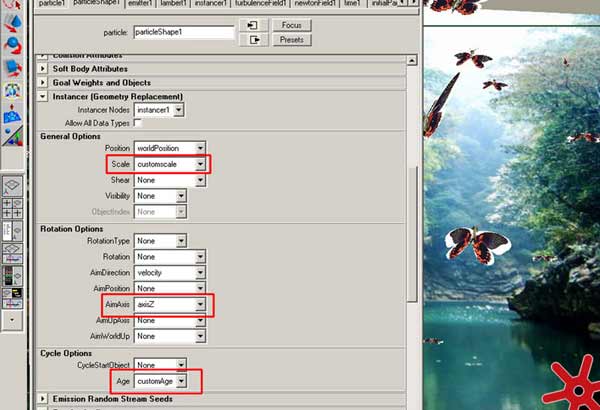This screenshot has height=410, width=600.
Task: Open the Age customAge dropdown
Action: click(x=181, y=381)
